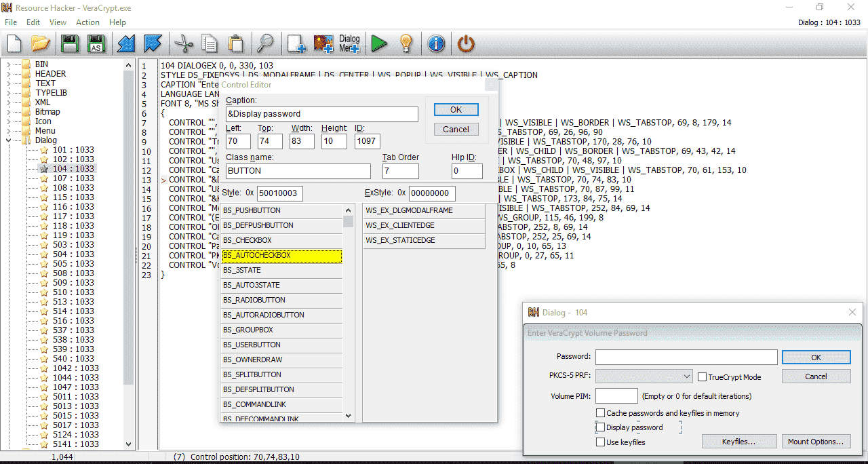Screen dimensions: 868x464
Task: Open the Action menu
Action: point(87,22)
